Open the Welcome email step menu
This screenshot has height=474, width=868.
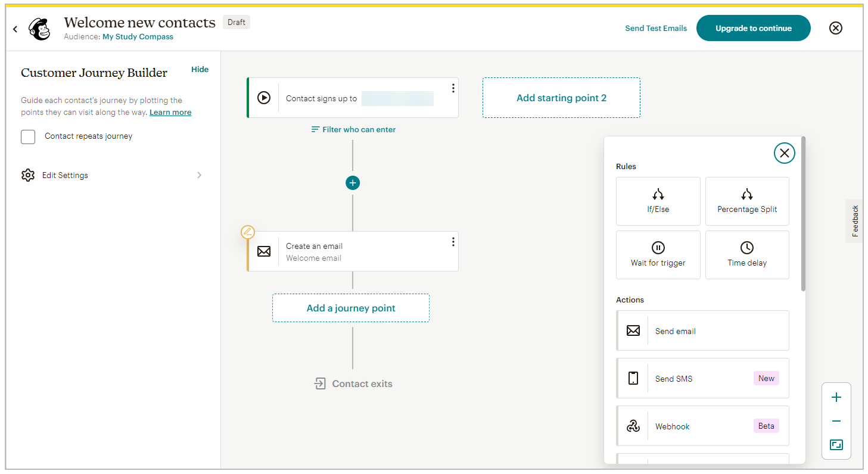[453, 242]
